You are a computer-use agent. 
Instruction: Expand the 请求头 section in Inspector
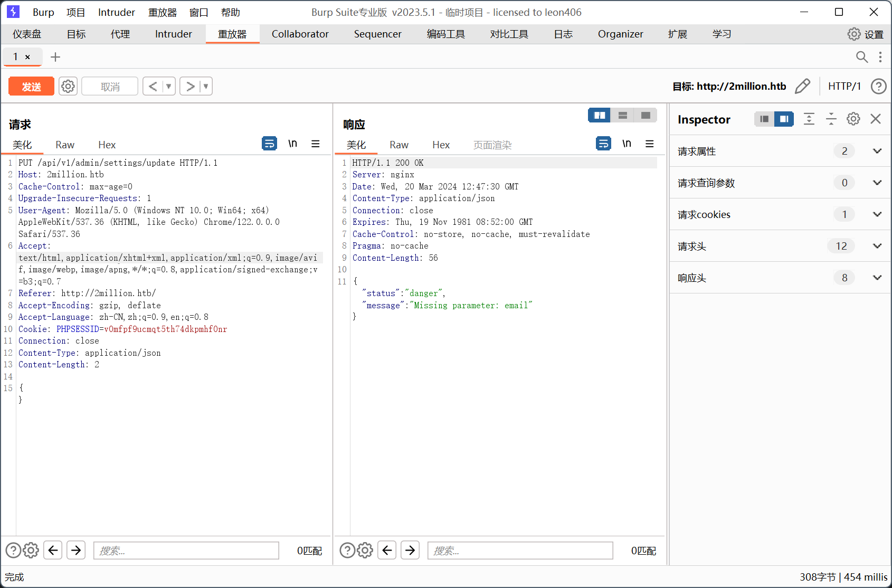877,246
